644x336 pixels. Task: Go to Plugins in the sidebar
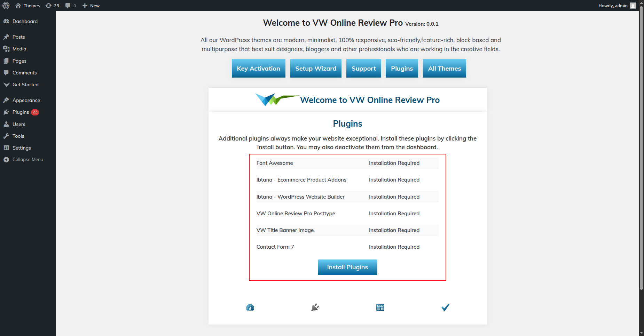click(21, 112)
